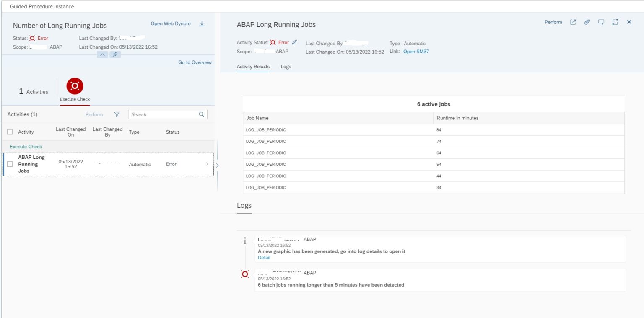Click the Go to Overview link
644x318 pixels.
point(195,62)
